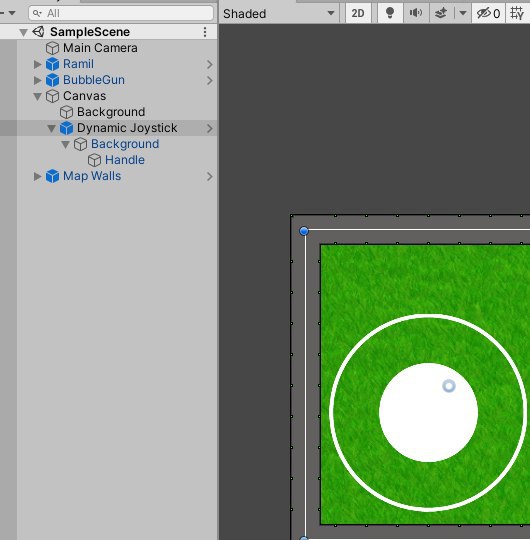Screen dimensions: 530x540
Task: Click the Map Walls prefab icon
Action: (x=52, y=176)
